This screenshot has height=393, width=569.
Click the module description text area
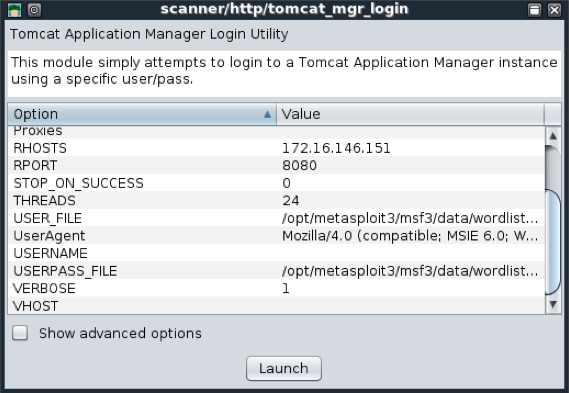(x=284, y=74)
